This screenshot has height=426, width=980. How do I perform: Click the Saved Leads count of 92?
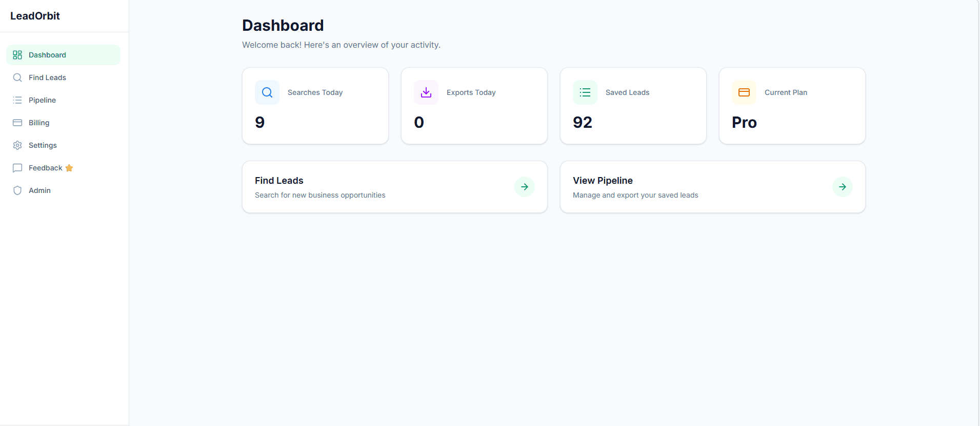tap(583, 122)
